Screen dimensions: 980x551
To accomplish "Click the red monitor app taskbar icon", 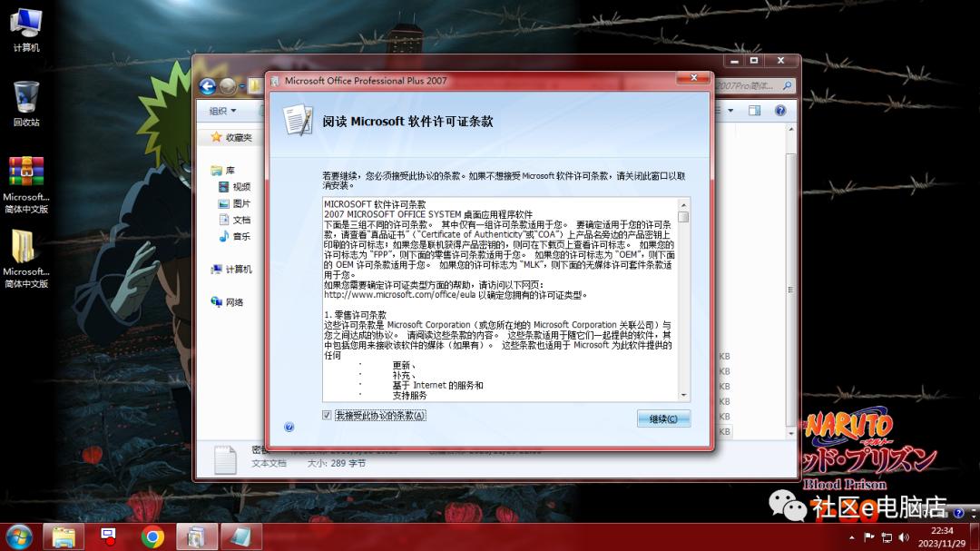I will (x=108, y=536).
